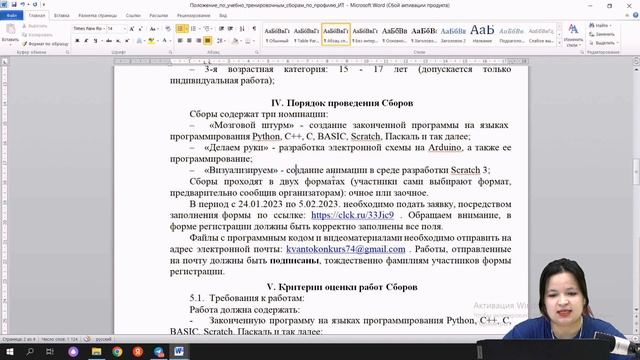Viewport: 640px width, 360px height.
Task: Open Task View on the taskbar
Action: click(50, 351)
